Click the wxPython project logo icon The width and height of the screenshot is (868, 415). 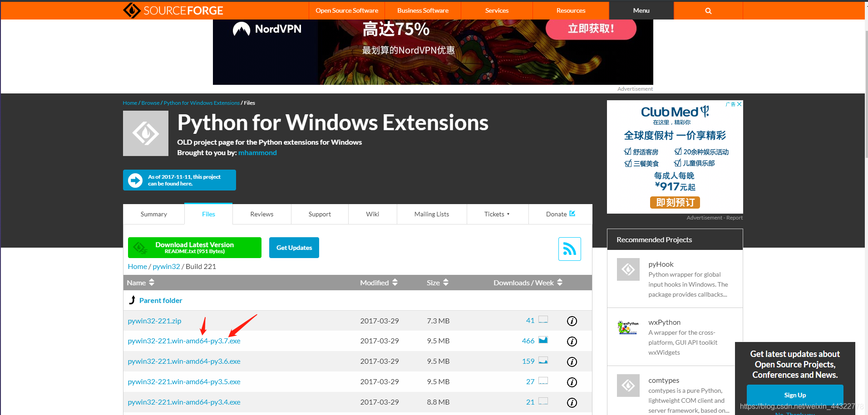(x=628, y=327)
